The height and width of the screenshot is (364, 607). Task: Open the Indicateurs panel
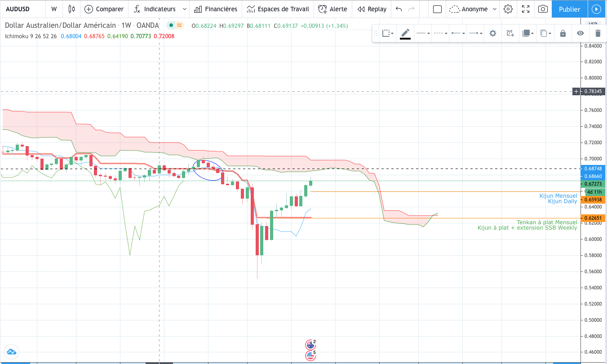[x=155, y=9]
